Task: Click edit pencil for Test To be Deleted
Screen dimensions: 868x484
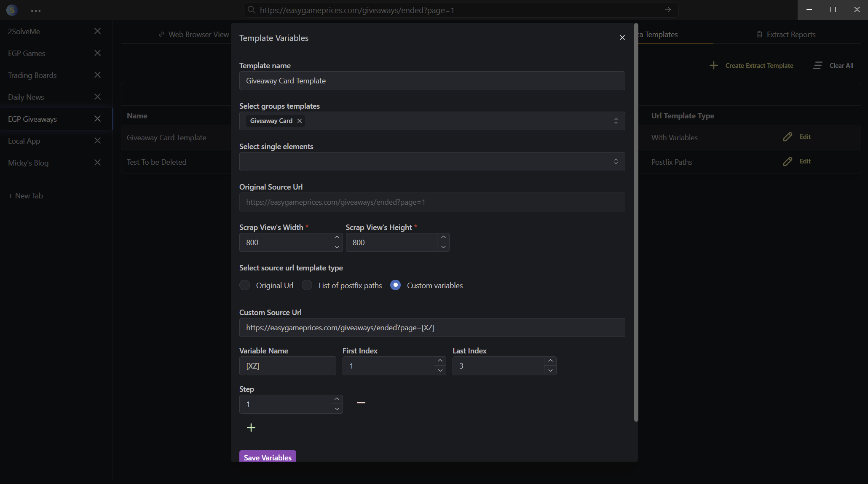Action: [787, 161]
